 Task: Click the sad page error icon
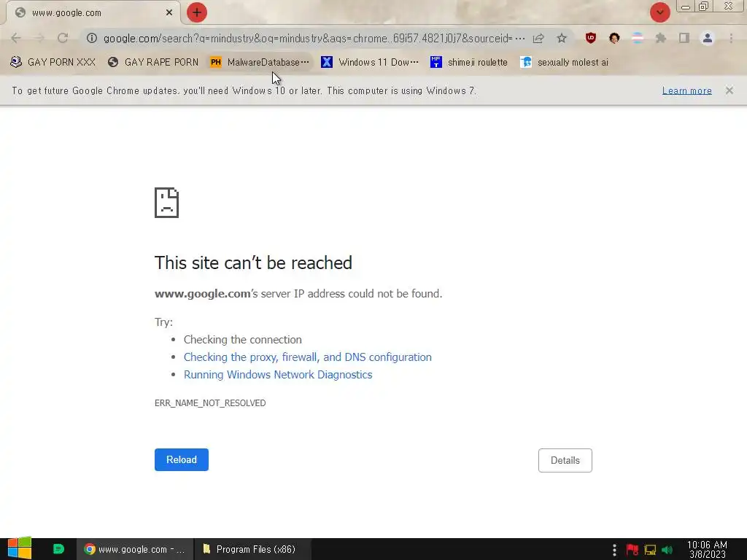[167, 203]
